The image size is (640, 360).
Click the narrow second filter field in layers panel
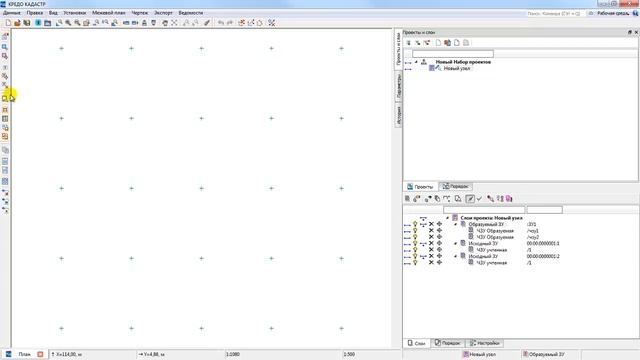544,210
